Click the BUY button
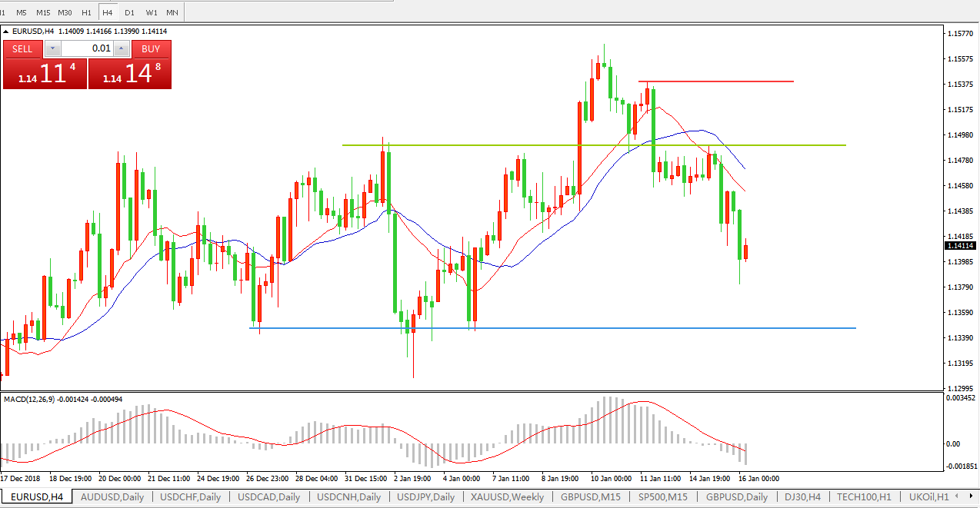The height and width of the screenshot is (508, 980). tap(151, 49)
